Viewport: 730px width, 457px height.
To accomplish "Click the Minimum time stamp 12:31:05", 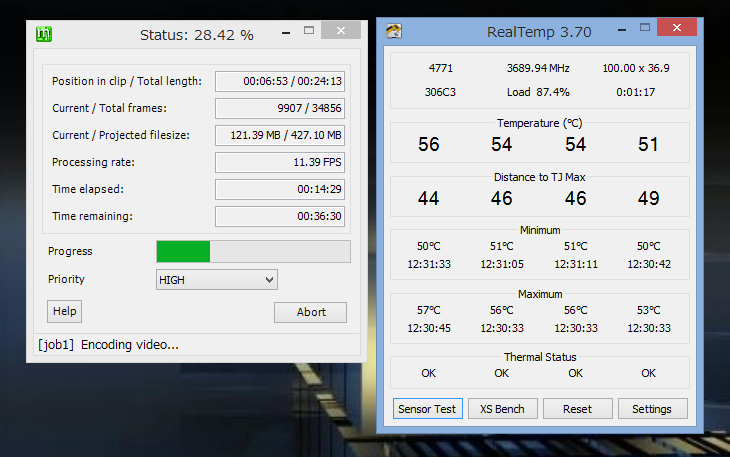I will pos(502,264).
